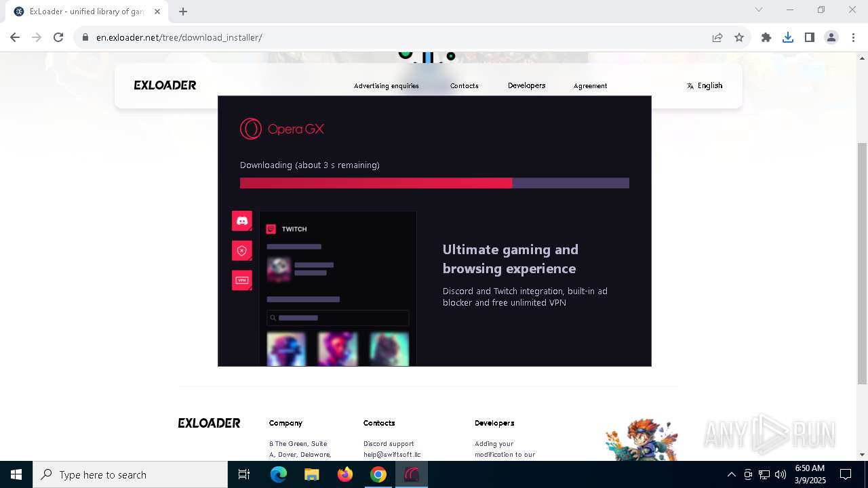Click the middle stream thumbnail

coord(338,349)
